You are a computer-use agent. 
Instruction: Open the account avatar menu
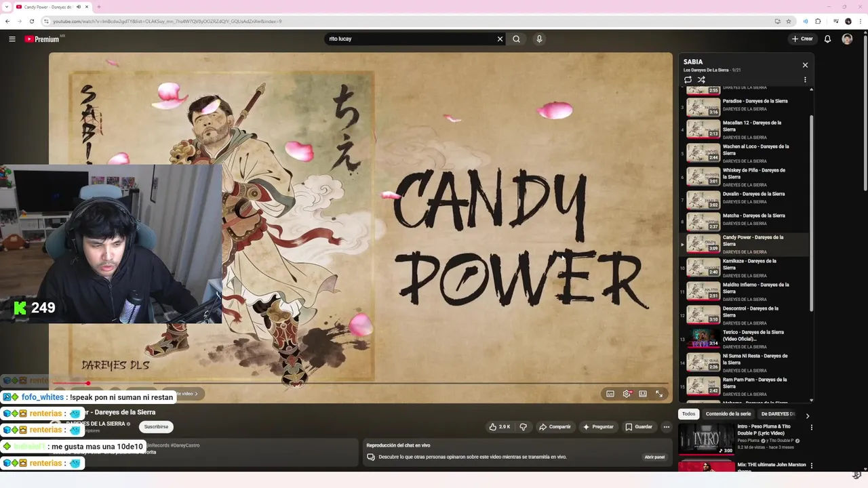click(x=847, y=39)
